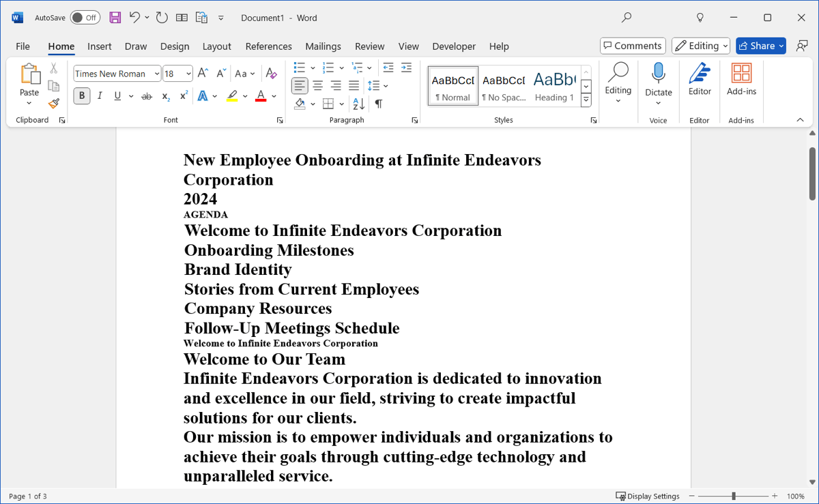Screen dimensions: 819x504
Task: Align text to the right
Action: pyautogui.click(x=336, y=85)
